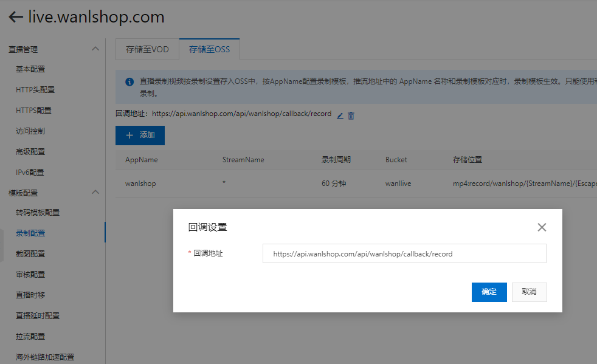Click the StreamName column header
Image resolution: width=597 pixels, height=364 pixels.
tap(243, 160)
